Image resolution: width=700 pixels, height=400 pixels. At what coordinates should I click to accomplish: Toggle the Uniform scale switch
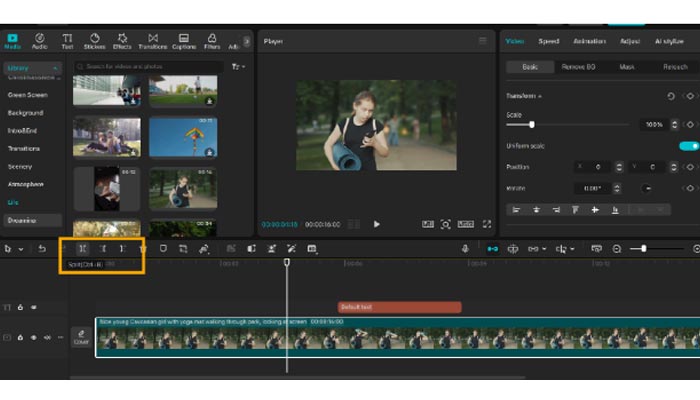(x=688, y=146)
